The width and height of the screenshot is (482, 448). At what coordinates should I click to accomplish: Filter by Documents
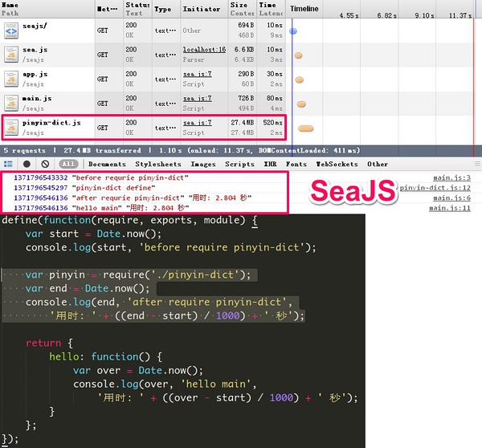107,164
